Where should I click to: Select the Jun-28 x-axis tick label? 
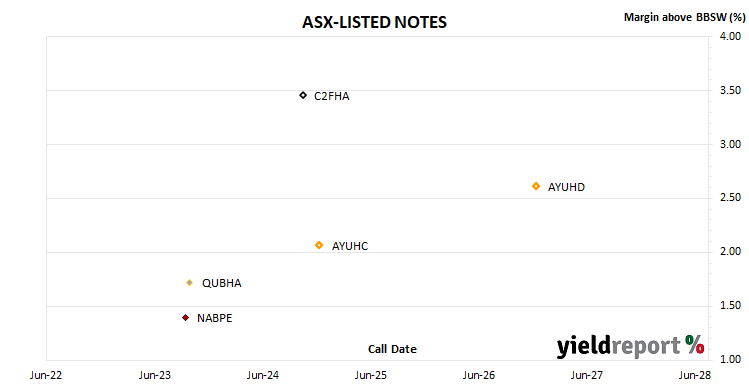695,375
